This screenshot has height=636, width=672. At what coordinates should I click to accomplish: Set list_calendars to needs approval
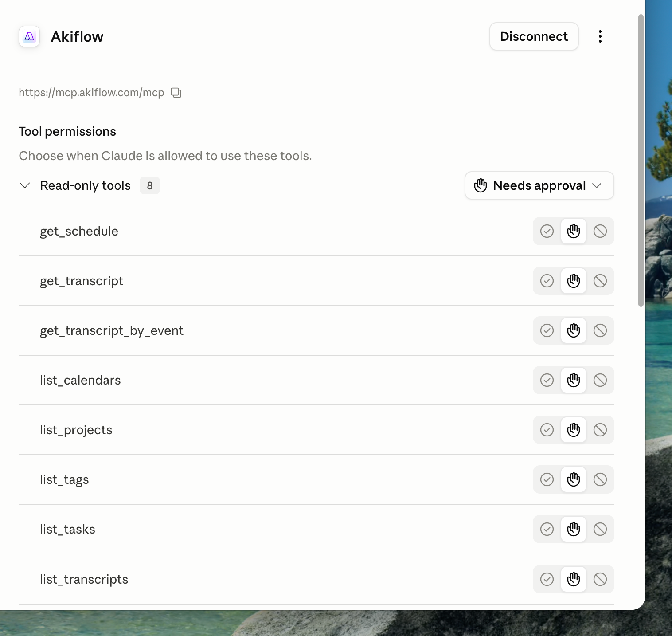pyautogui.click(x=574, y=380)
